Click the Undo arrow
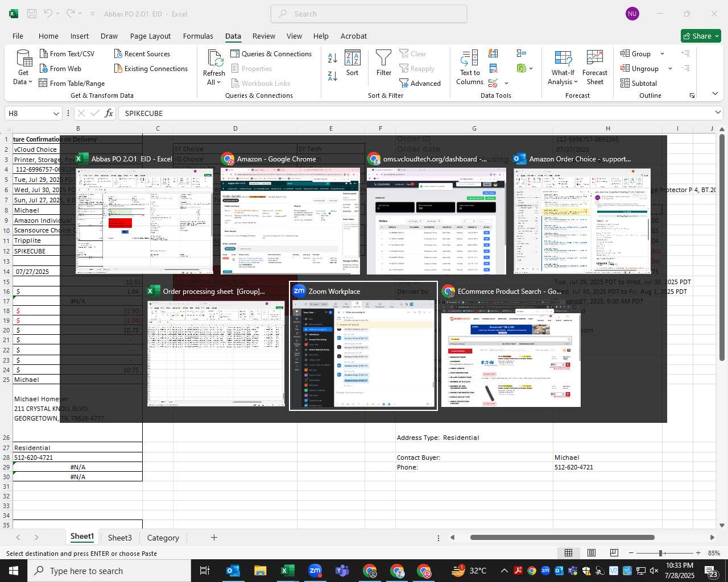 click(48, 14)
